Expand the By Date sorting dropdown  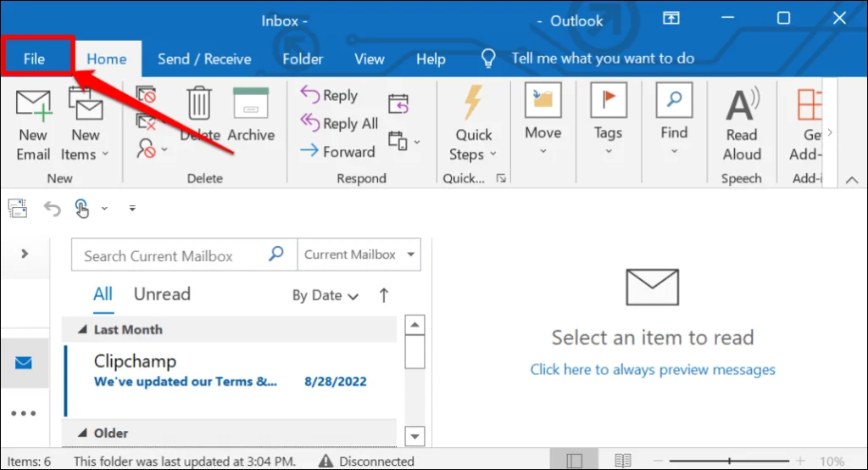pyautogui.click(x=325, y=295)
